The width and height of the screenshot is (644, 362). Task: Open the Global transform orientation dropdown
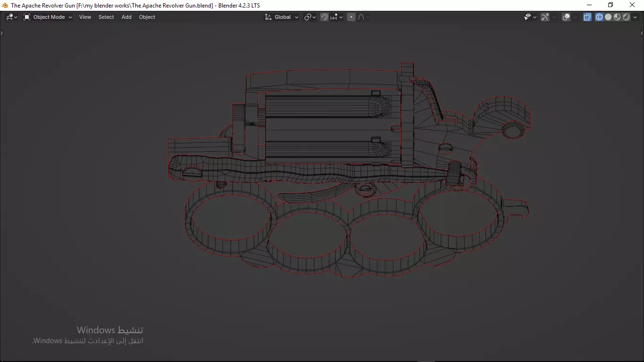281,17
